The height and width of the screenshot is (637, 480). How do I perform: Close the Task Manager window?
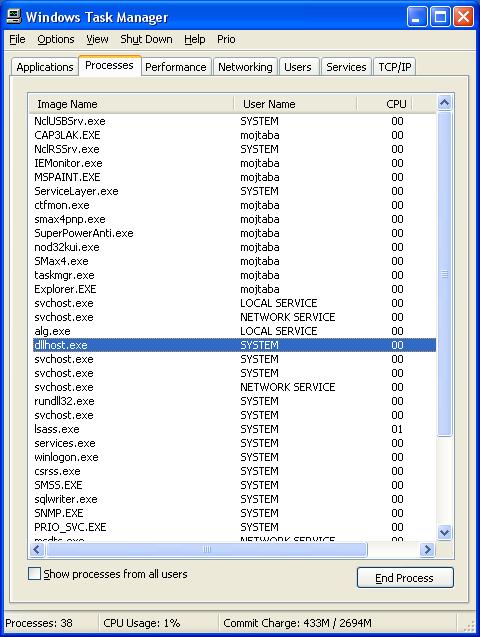pyautogui.click(x=463, y=17)
